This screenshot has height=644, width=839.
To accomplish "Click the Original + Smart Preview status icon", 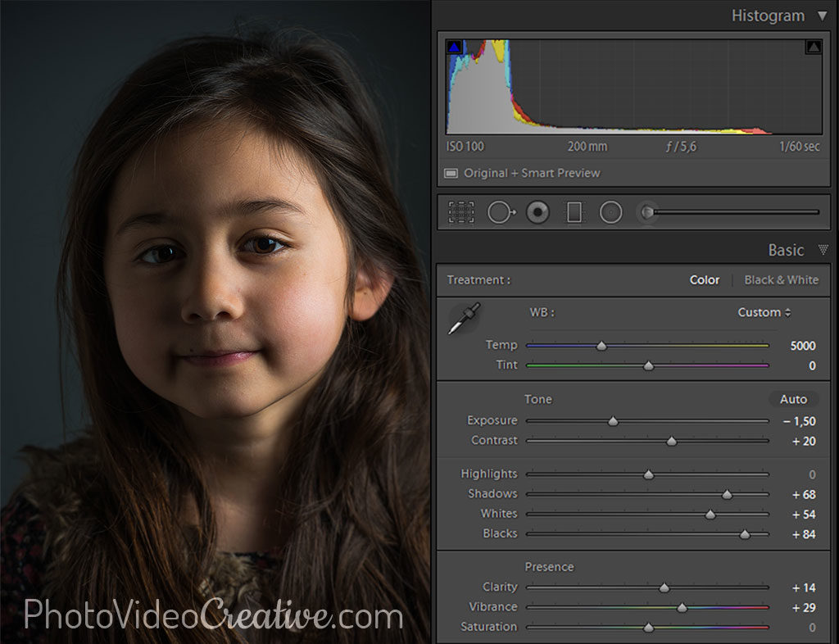I will pos(452,174).
